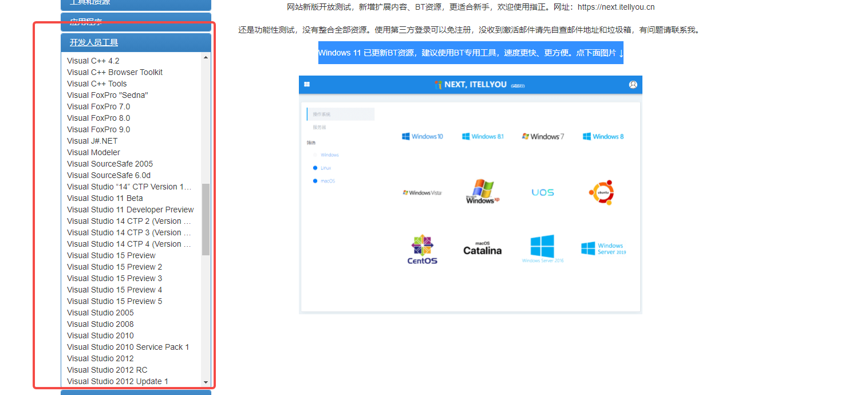Click 操作系统 sidebar item in preview image

click(x=341, y=114)
